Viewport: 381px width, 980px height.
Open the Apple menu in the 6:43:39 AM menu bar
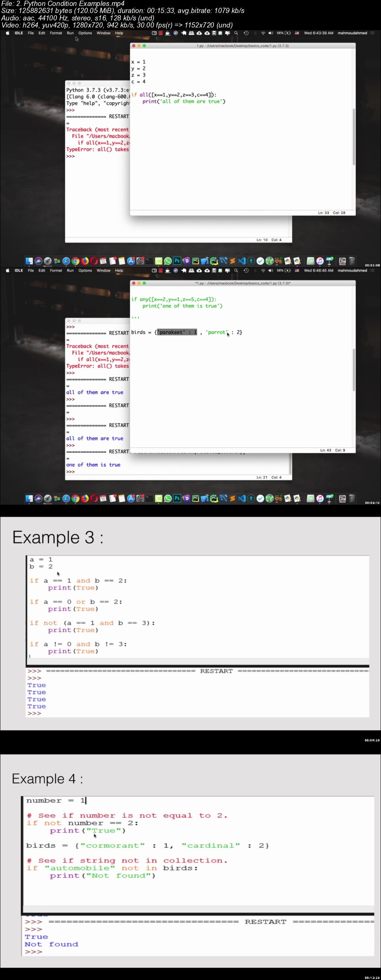[x=7, y=33]
